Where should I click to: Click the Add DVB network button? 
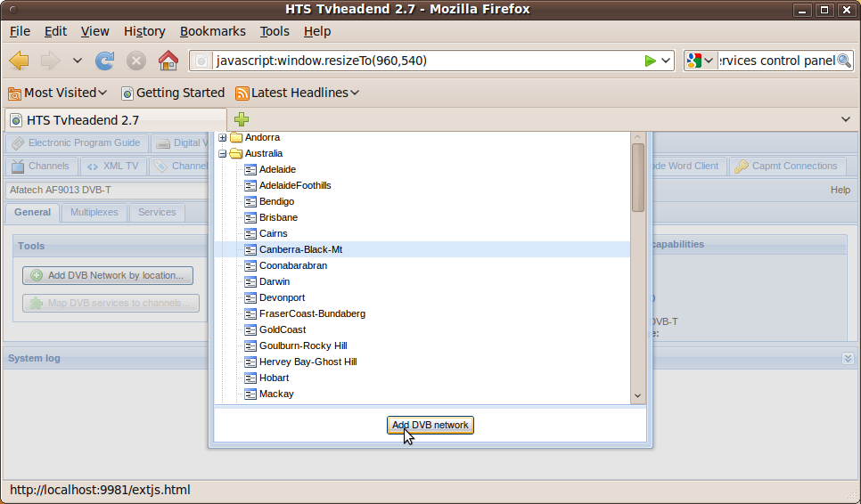point(430,425)
